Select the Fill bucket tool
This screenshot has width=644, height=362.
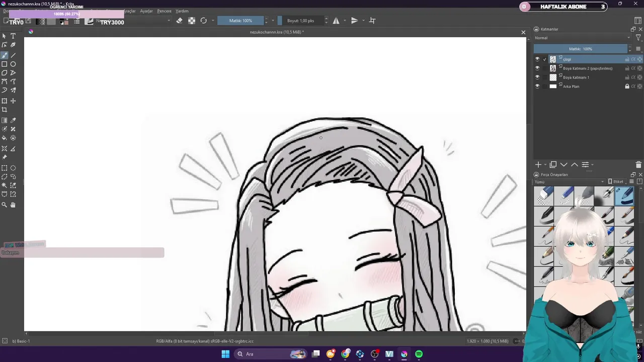click(5, 138)
